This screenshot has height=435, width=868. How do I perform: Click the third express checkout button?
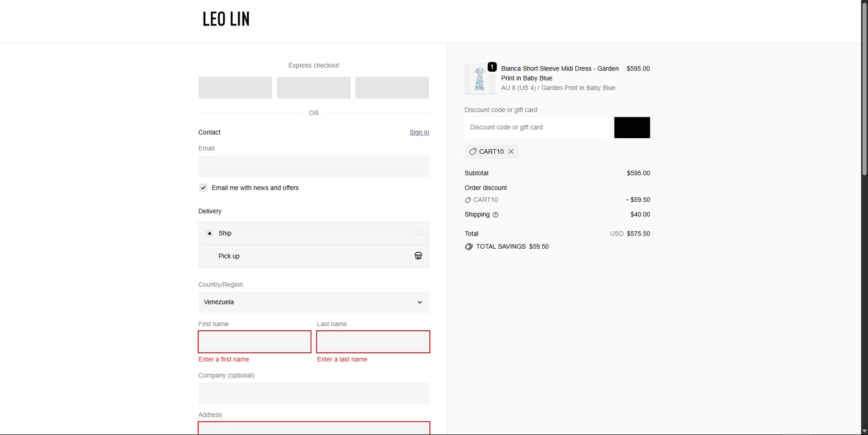point(392,88)
